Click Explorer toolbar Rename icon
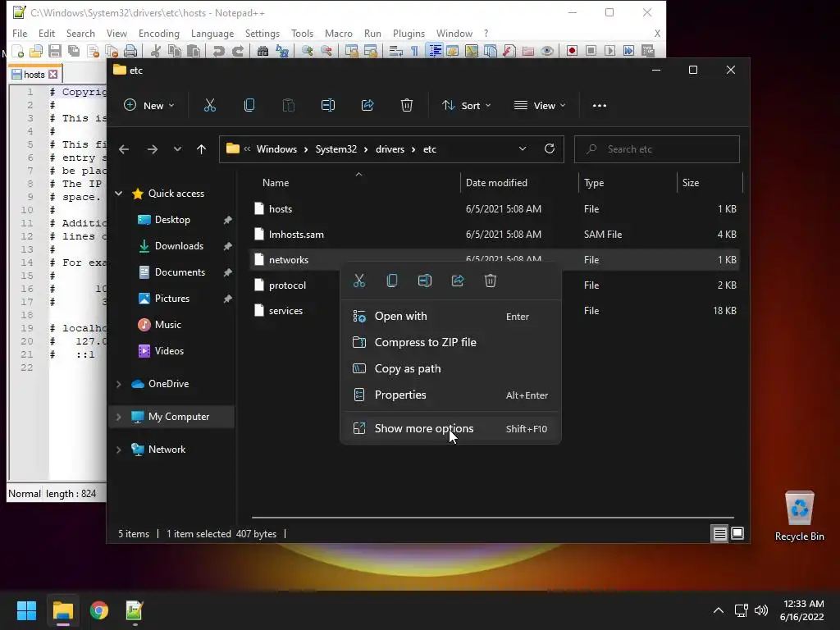 328,106
